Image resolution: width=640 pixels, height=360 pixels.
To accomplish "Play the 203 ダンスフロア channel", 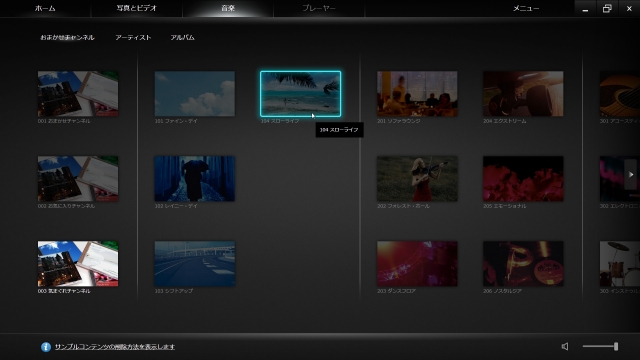I will (417, 264).
